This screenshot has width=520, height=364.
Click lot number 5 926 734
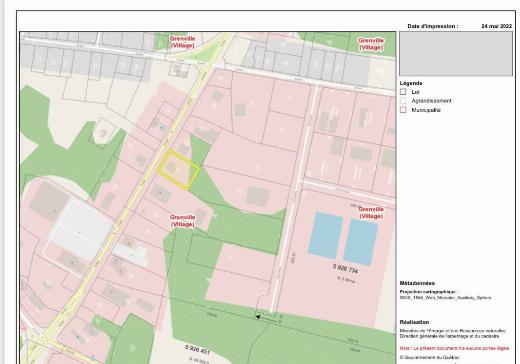pos(345,269)
